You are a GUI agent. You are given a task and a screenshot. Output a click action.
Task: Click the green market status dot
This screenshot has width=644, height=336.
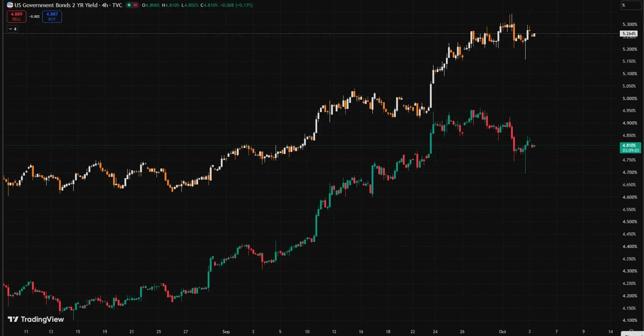pyautogui.click(x=129, y=5)
